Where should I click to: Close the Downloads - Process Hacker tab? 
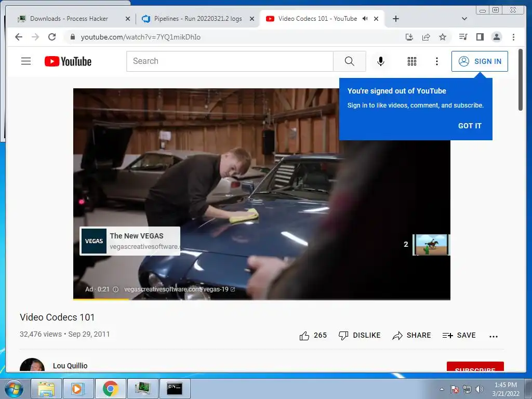pos(128,19)
